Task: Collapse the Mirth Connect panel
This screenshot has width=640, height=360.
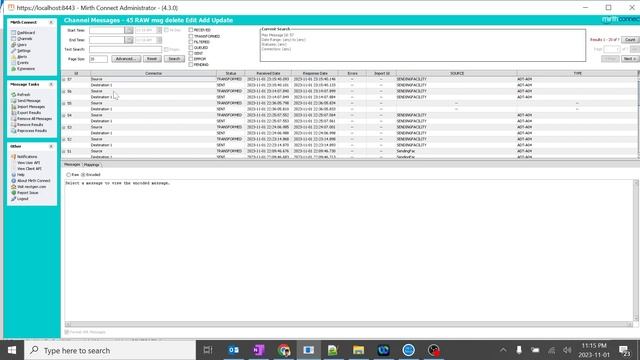Action: point(51,22)
